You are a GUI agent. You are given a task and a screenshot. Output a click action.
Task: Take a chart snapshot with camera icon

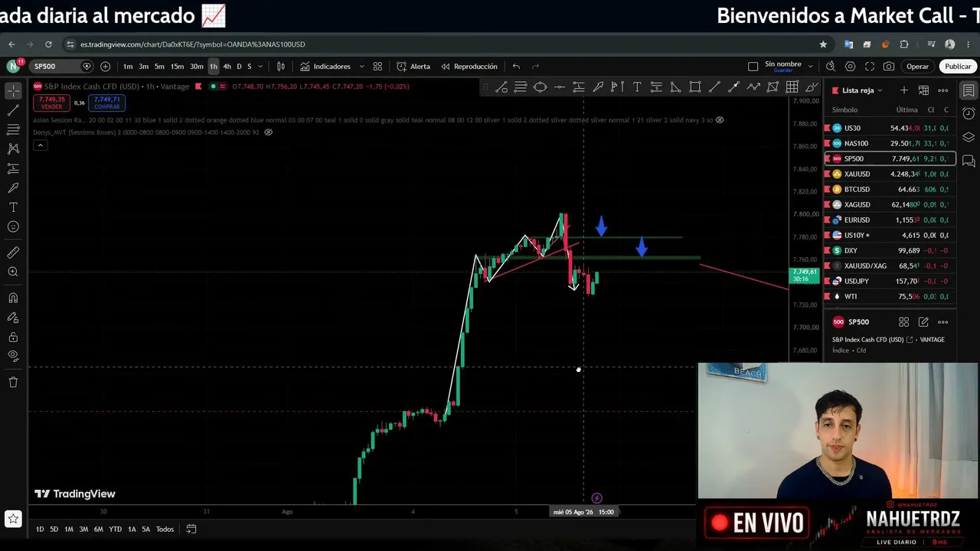click(888, 67)
